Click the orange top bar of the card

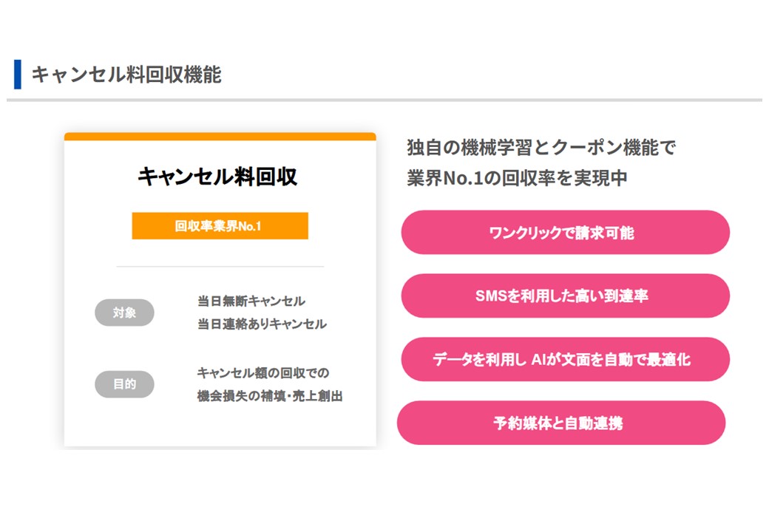point(220,136)
